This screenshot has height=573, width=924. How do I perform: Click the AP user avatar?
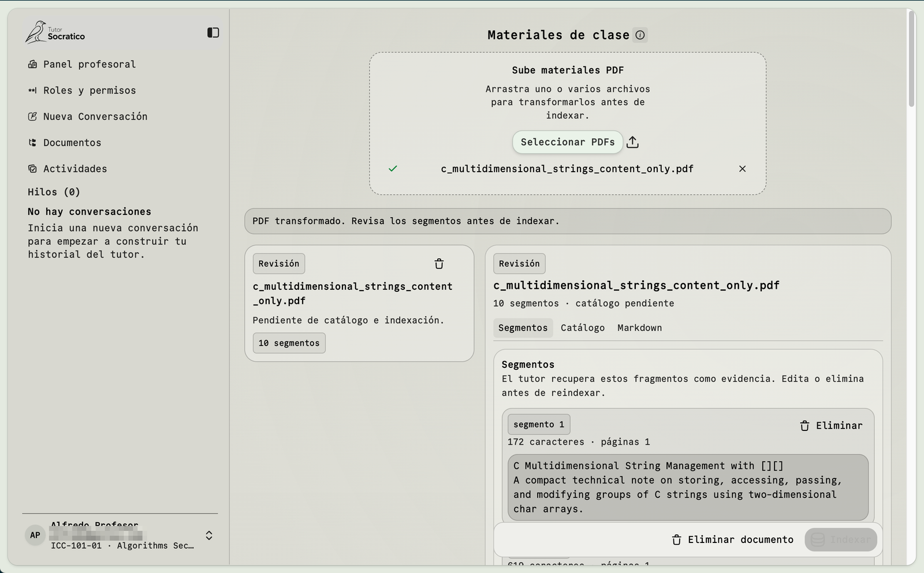click(x=35, y=535)
